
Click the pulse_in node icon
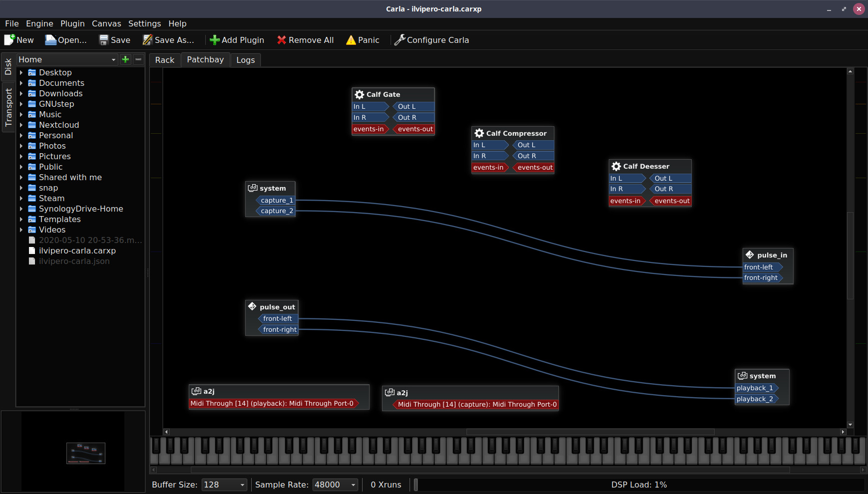(x=750, y=254)
